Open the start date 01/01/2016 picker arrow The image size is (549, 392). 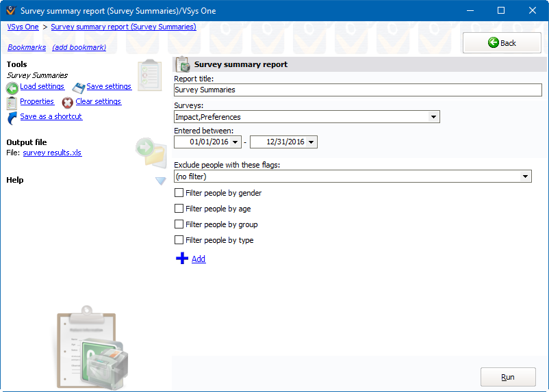(235, 142)
